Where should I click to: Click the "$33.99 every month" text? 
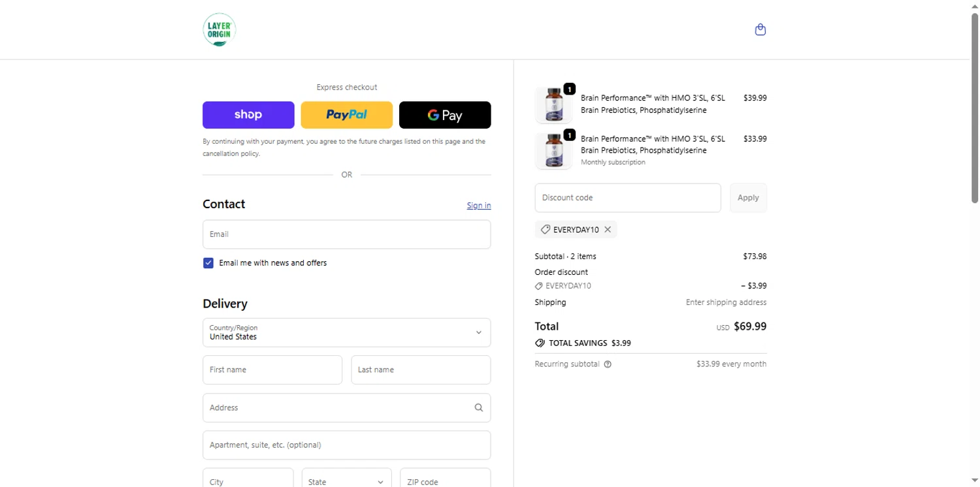(x=732, y=364)
